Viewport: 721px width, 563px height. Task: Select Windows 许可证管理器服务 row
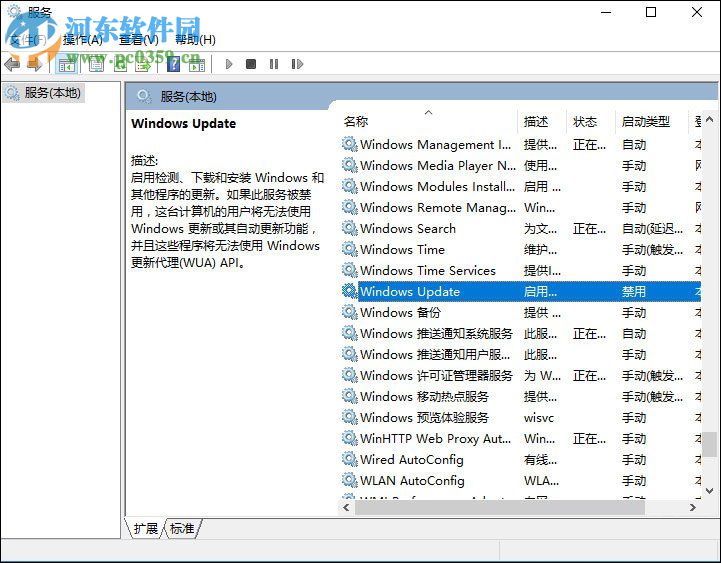pos(521,375)
